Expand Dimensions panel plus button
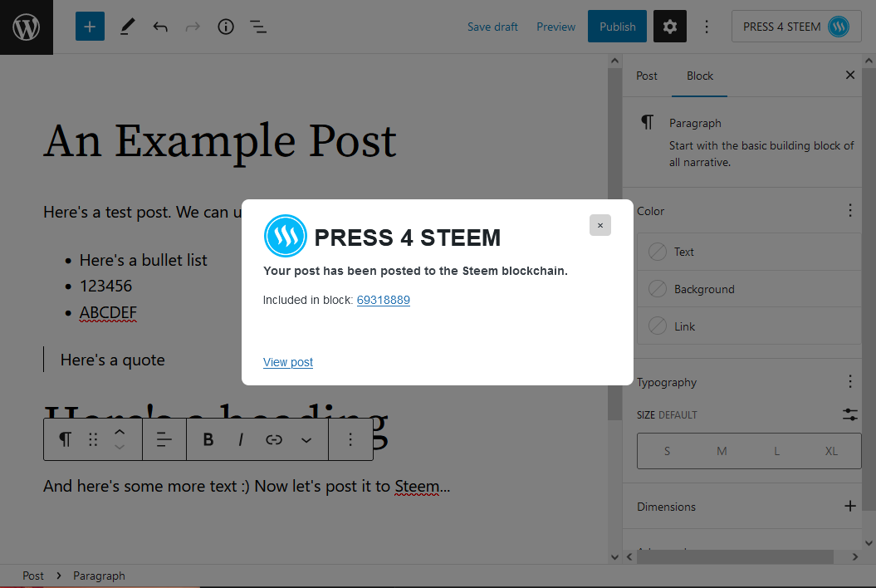The height and width of the screenshot is (588, 876). tap(849, 507)
